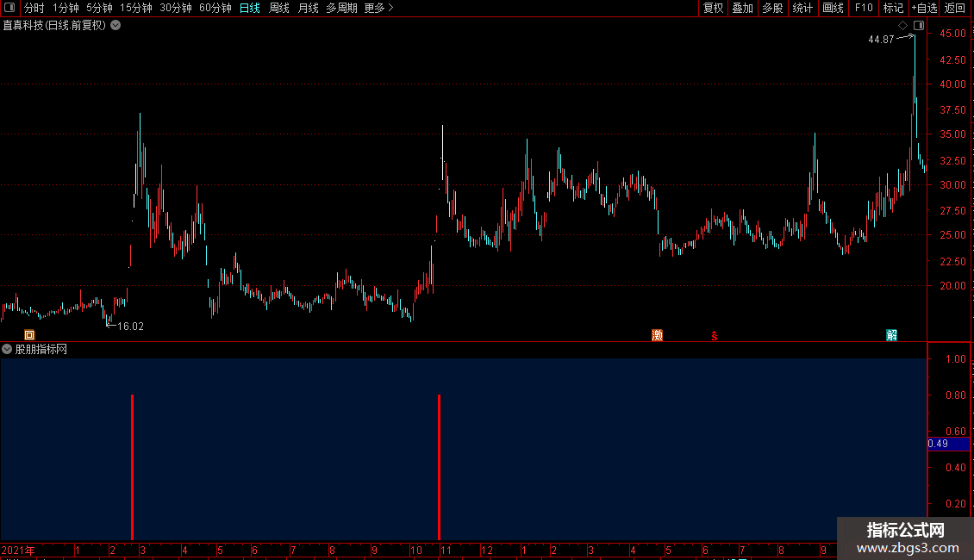Click the 标记 mark button
The image size is (974, 560).
click(893, 8)
